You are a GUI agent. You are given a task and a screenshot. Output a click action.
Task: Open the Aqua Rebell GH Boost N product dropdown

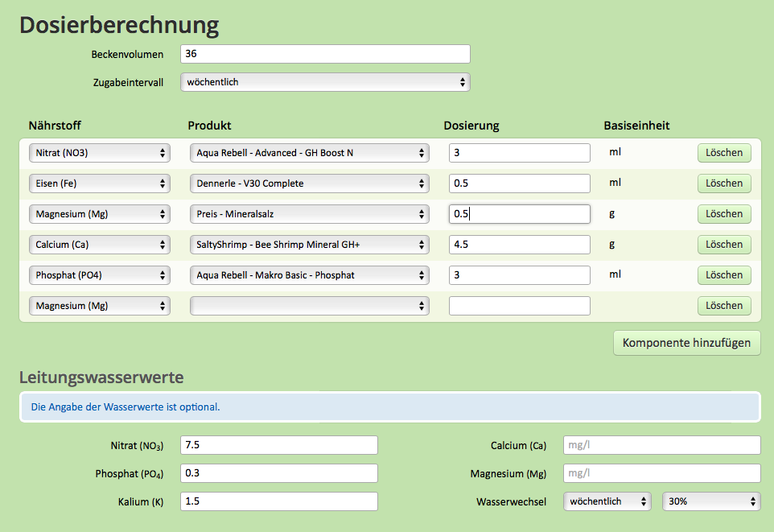point(310,153)
